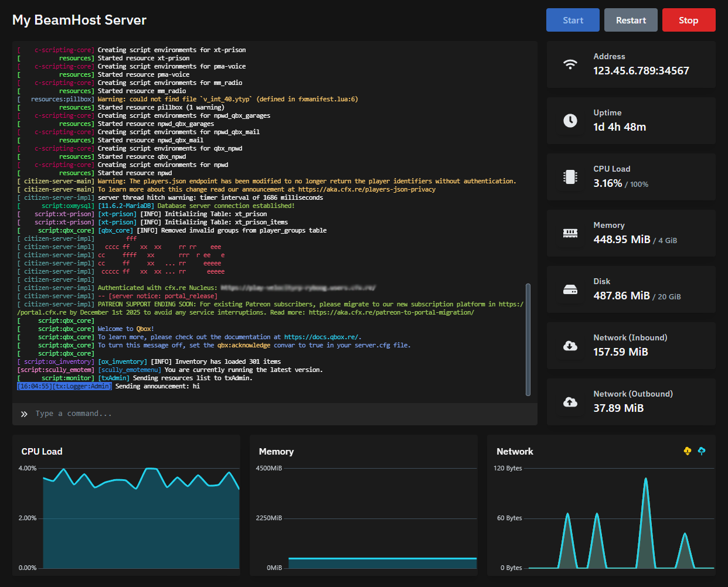
Task: Click the yellow inbound icon in Network chart
Action: click(688, 451)
